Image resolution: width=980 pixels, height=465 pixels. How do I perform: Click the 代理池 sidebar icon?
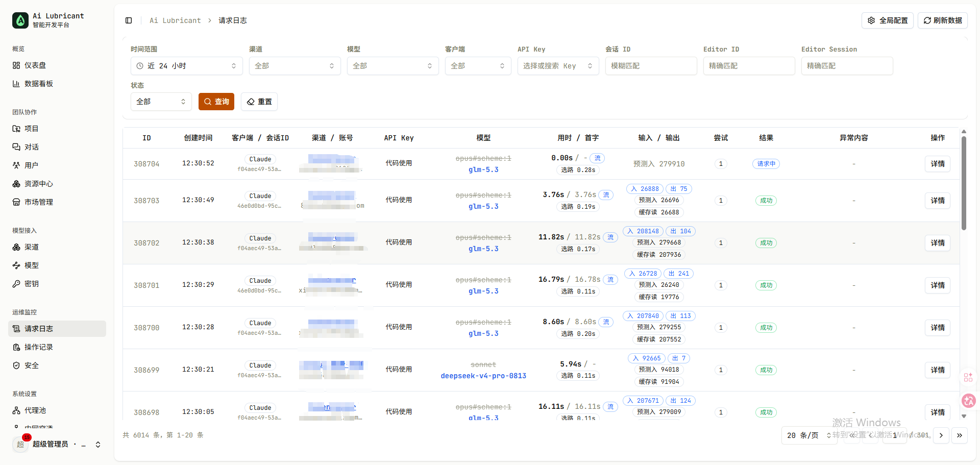(x=16, y=410)
